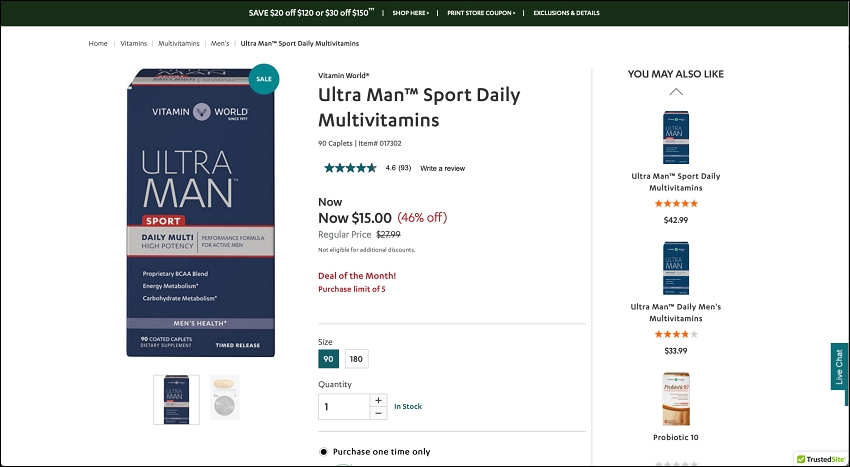Open sidebar Ultra Man Sport Daily Multivitamins title
Viewport: 850px width, 467px height.
675,182
